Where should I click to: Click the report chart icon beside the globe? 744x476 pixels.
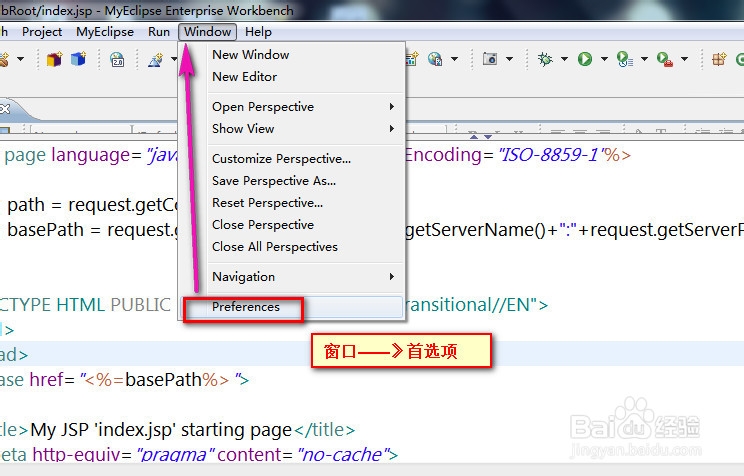(x=412, y=59)
